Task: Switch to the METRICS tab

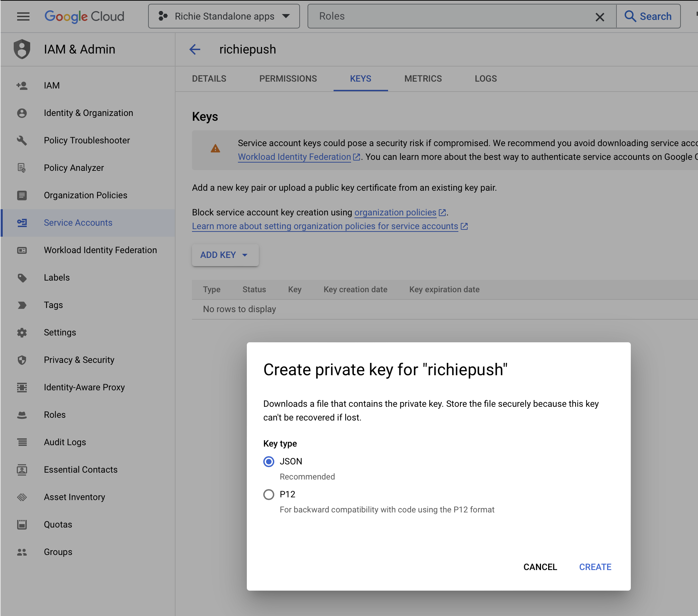Action: click(423, 79)
